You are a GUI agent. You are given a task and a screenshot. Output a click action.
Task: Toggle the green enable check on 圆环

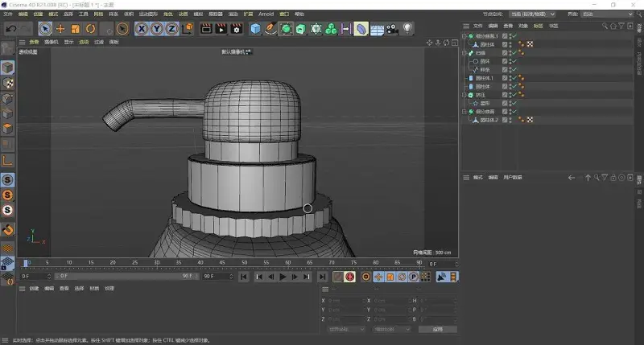tap(514, 61)
